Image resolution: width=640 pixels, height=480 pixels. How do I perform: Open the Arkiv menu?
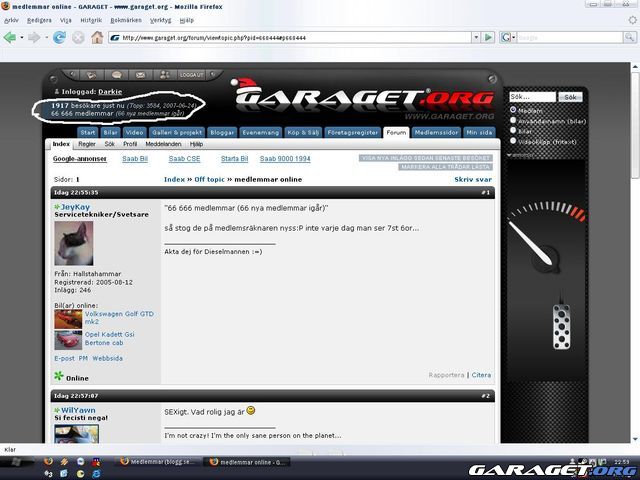click(x=11, y=20)
